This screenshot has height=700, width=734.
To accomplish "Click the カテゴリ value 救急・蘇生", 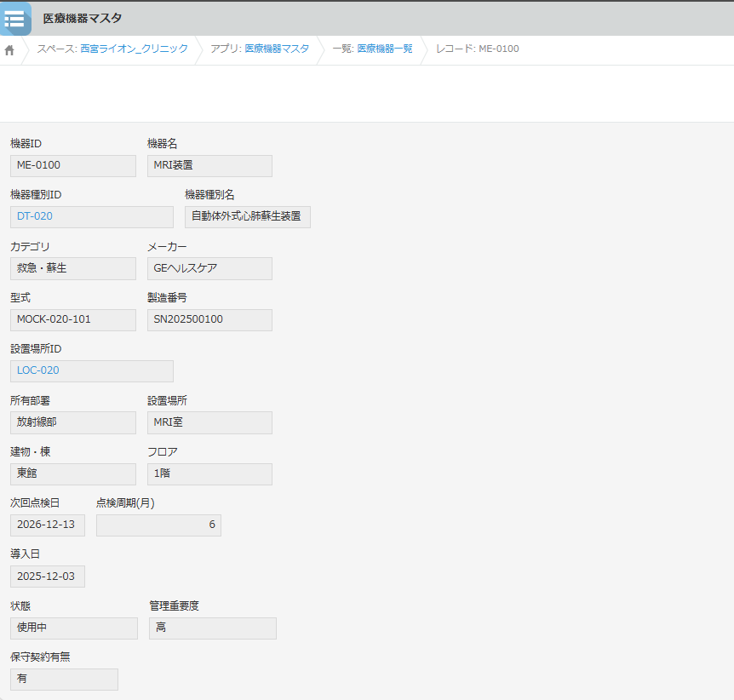I will coord(73,268).
